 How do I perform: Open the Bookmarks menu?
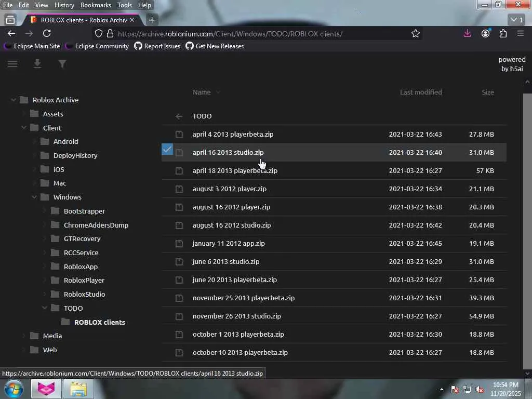pyautogui.click(x=96, y=5)
